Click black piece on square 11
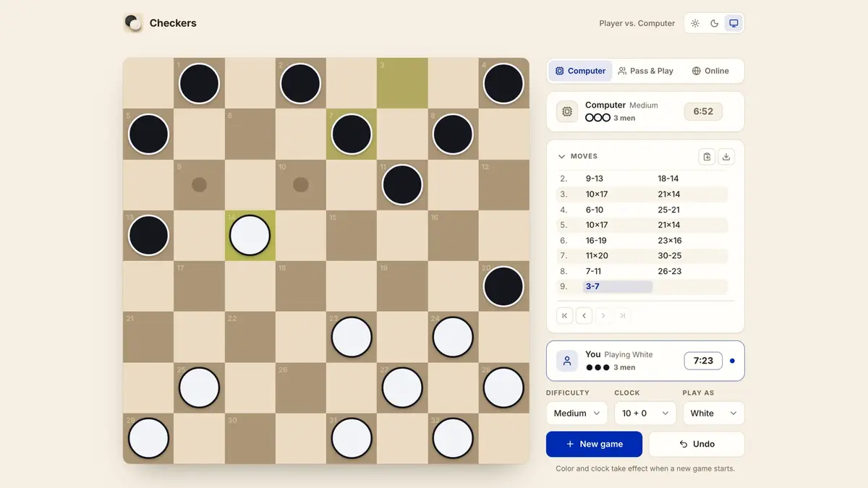Image resolution: width=868 pixels, height=488 pixels. coord(402,184)
